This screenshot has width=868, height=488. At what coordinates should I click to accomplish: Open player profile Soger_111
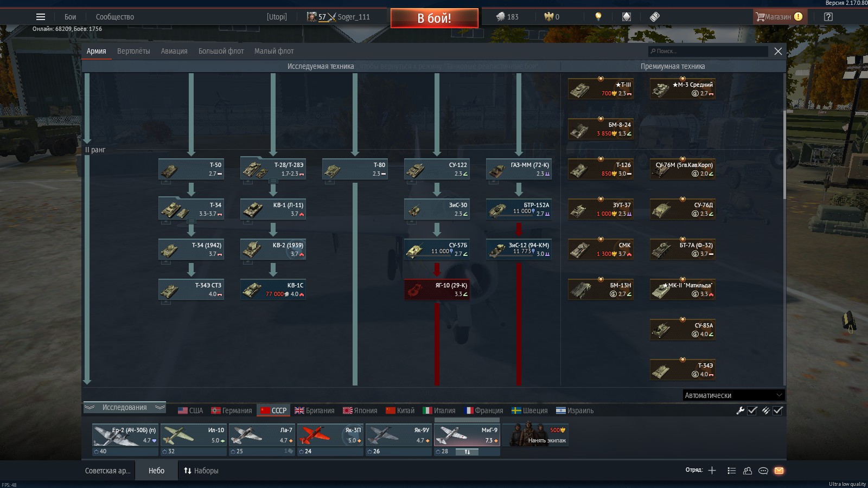[x=339, y=17]
